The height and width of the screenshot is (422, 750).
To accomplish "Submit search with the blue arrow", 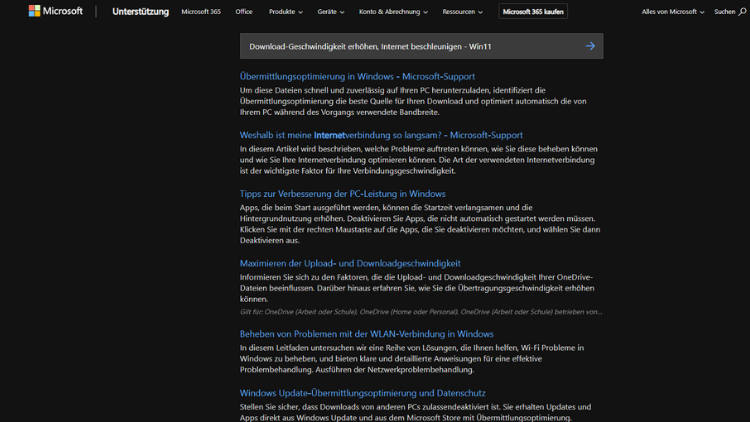I will tap(590, 46).
